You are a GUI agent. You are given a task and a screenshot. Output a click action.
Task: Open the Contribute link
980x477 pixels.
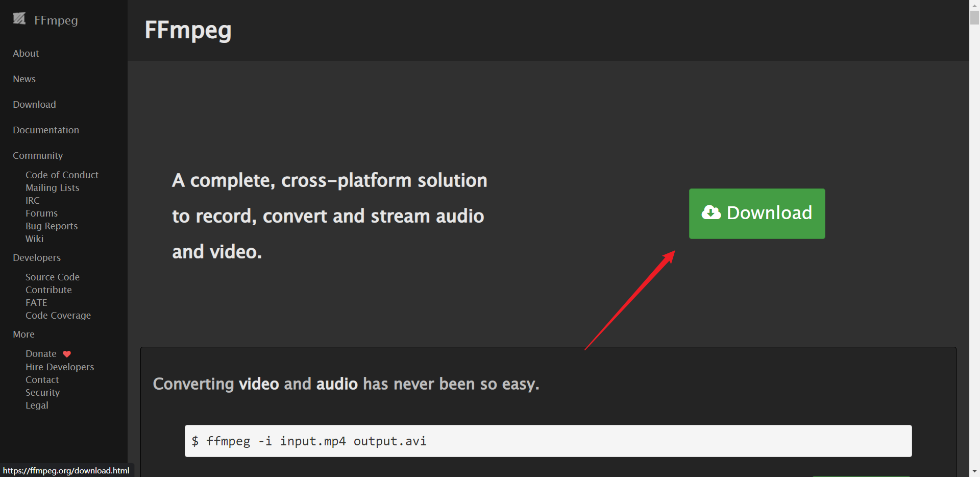coord(48,290)
